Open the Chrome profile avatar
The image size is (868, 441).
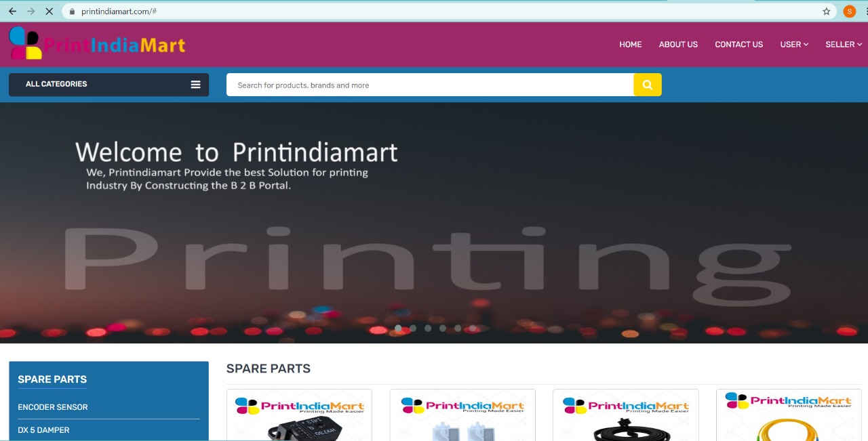coord(849,12)
